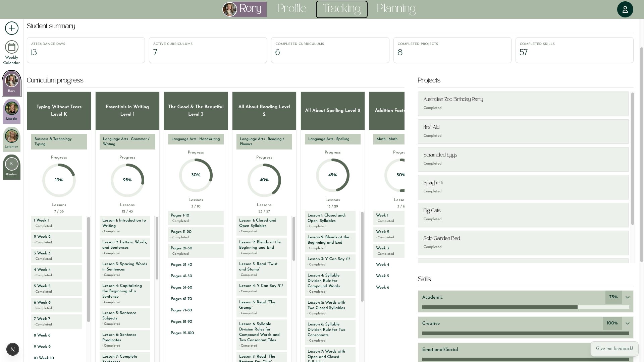Click the add (plus) icon in sidebar
Image resolution: width=644 pixels, height=362 pixels.
click(x=12, y=28)
